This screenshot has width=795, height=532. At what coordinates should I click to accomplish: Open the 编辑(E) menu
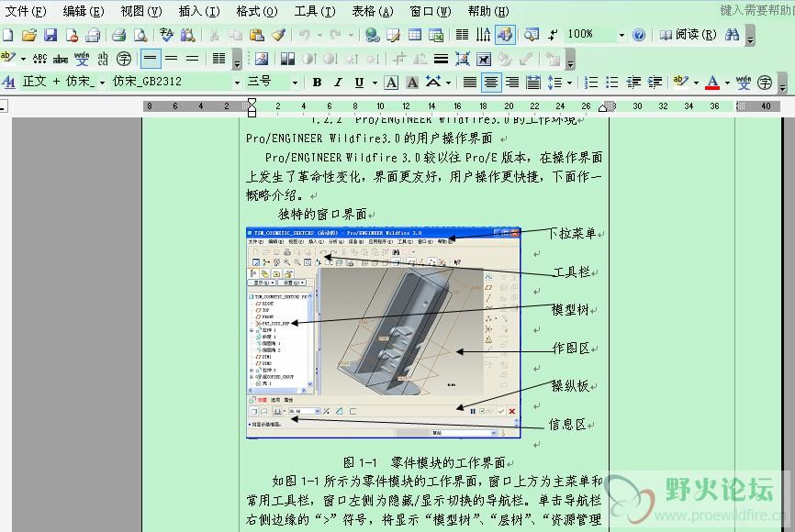click(x=84, y=11)
